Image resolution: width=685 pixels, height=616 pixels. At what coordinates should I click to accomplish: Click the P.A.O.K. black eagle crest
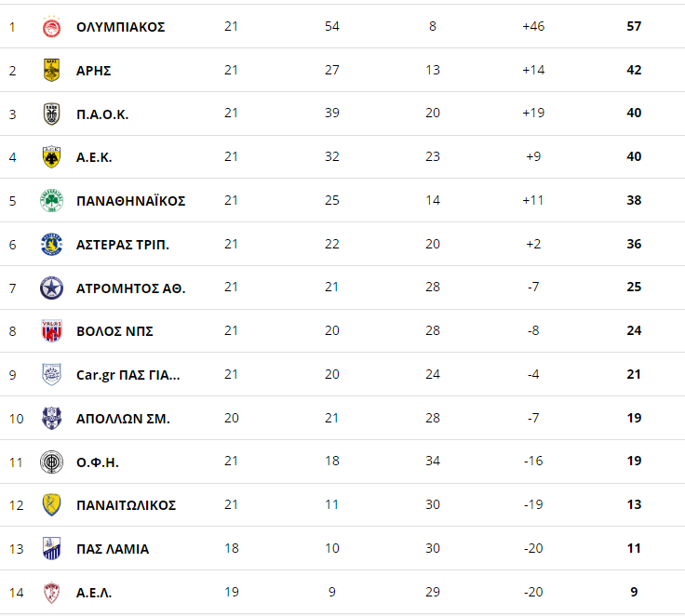click(51, 114)
